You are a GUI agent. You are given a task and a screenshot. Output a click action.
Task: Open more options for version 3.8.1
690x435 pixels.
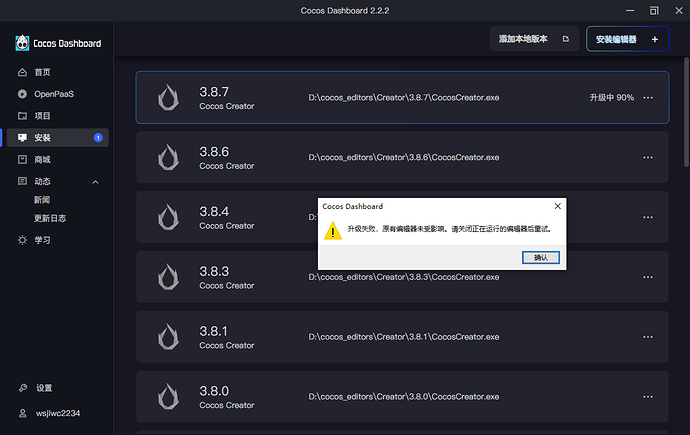pos(648,337)
